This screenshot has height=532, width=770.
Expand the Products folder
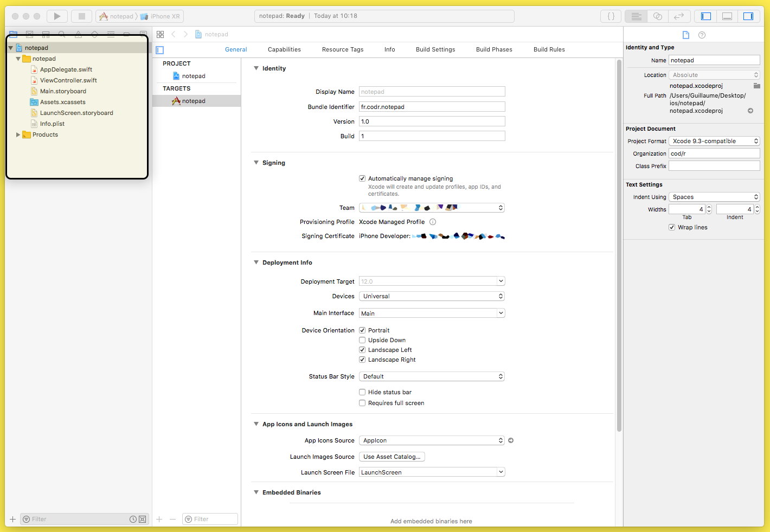(18, 134)
